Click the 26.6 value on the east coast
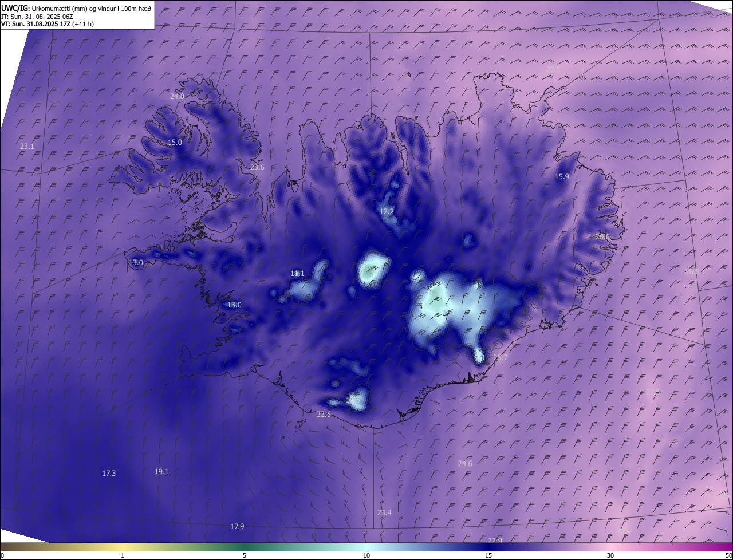 coord(602,236)
